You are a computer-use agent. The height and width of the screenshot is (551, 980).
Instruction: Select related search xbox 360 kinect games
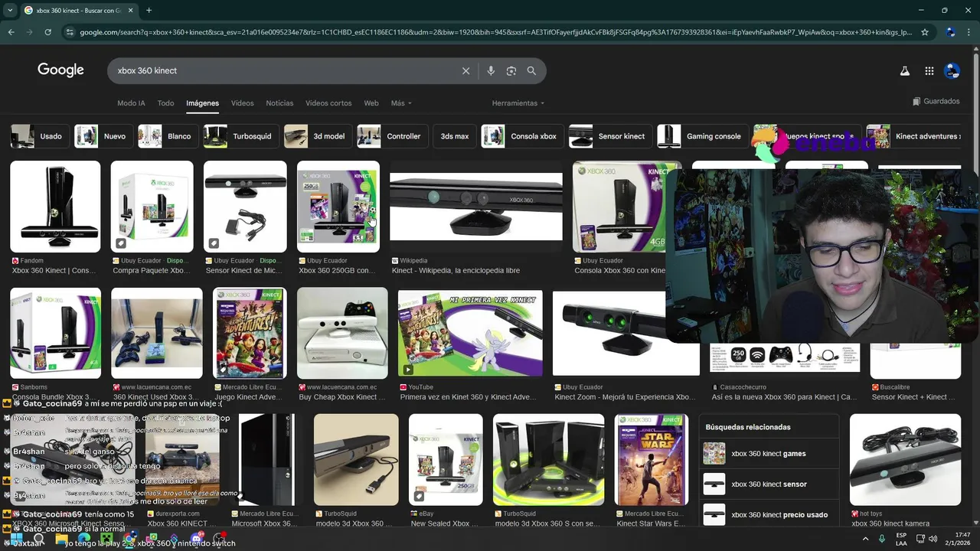coord(769,454)
